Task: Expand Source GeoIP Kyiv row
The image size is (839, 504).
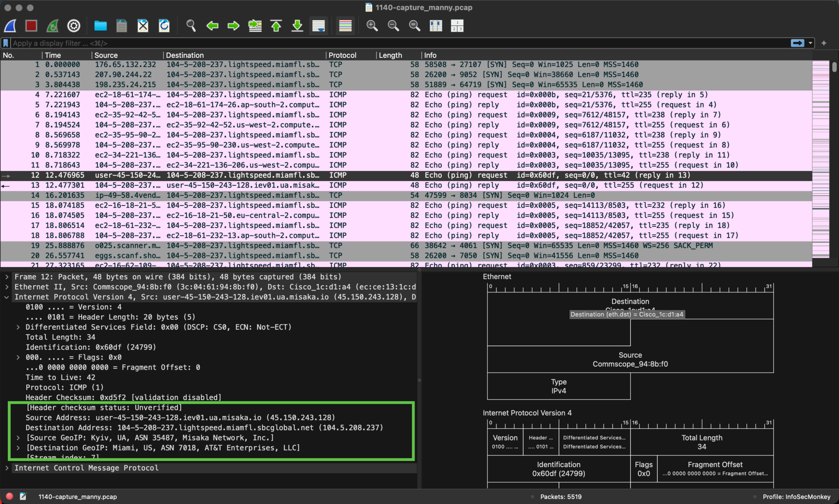Action: (x=18, y=438)
